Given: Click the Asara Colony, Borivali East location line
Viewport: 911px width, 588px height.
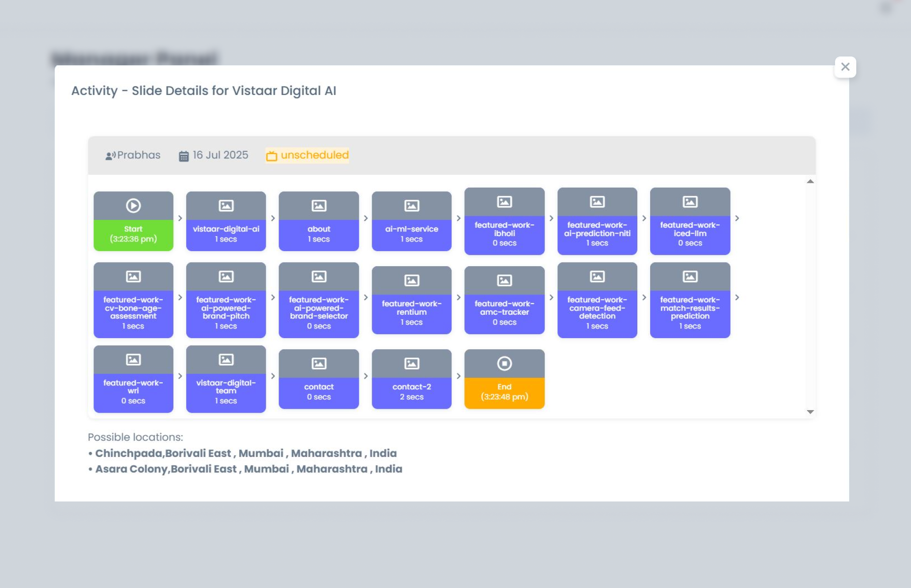Looking at the screenshot, I should point(245,469).
